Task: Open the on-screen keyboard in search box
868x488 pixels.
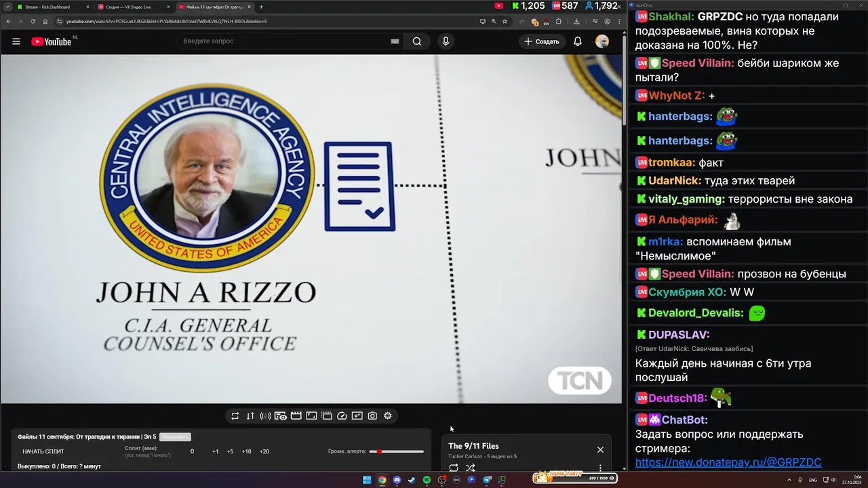Action: (395, 41)
